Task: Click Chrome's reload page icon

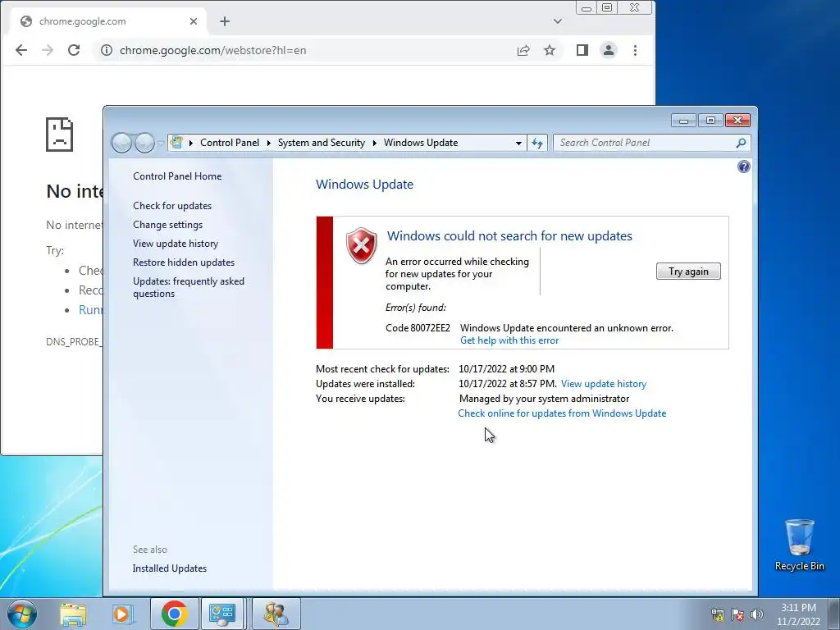Action: pyautogui.click(x=74, y=50)
